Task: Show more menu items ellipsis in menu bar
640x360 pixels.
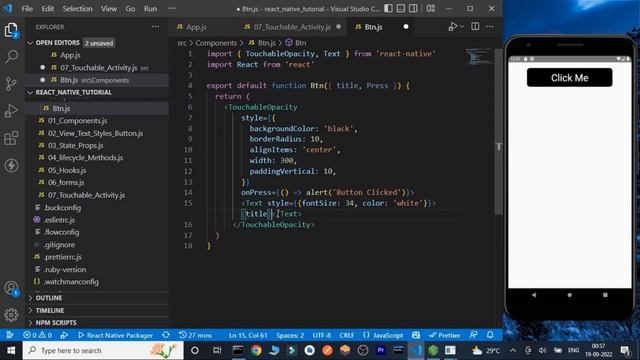Action: coord(172,9)
